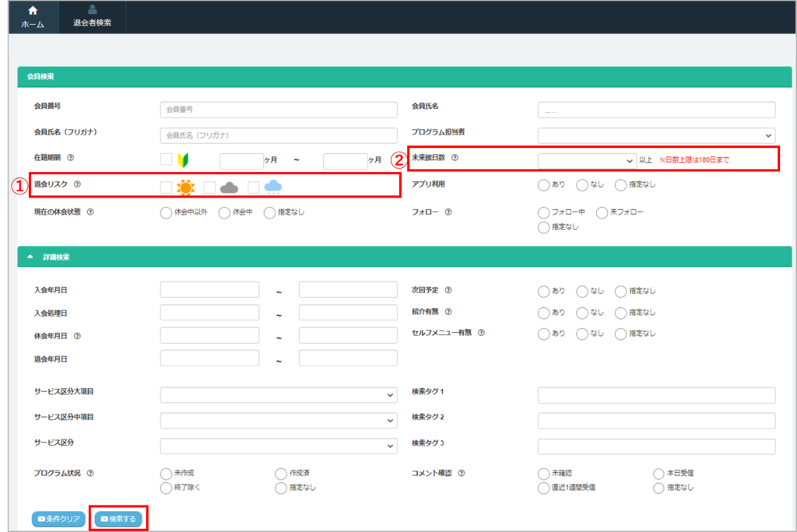Select 休会中 radio button
Image resolution: width=797 pixels, height=532 pixels.
(224, 212)
